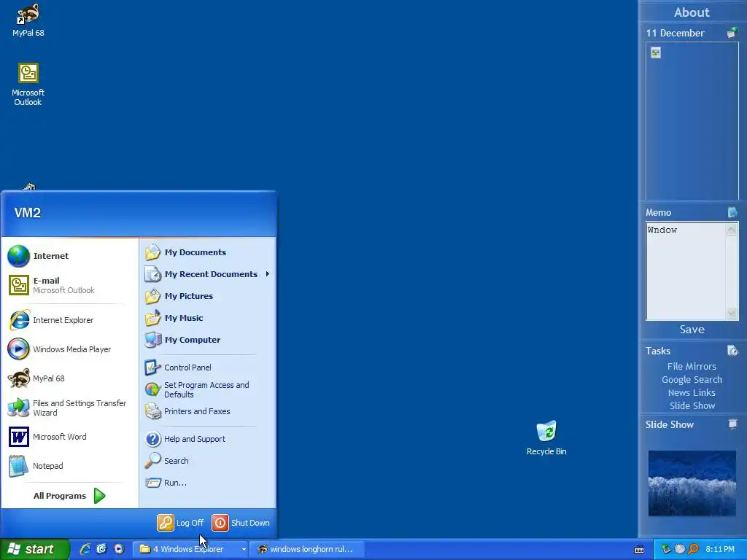Click the Log Off button
The image size is (747, 560).
[x=181, y=523]
